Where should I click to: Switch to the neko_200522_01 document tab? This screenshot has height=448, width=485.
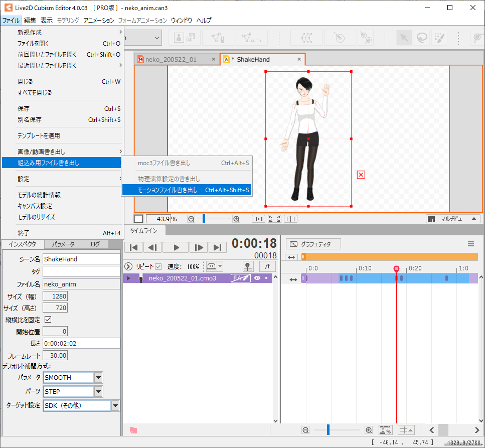point(171,59)
